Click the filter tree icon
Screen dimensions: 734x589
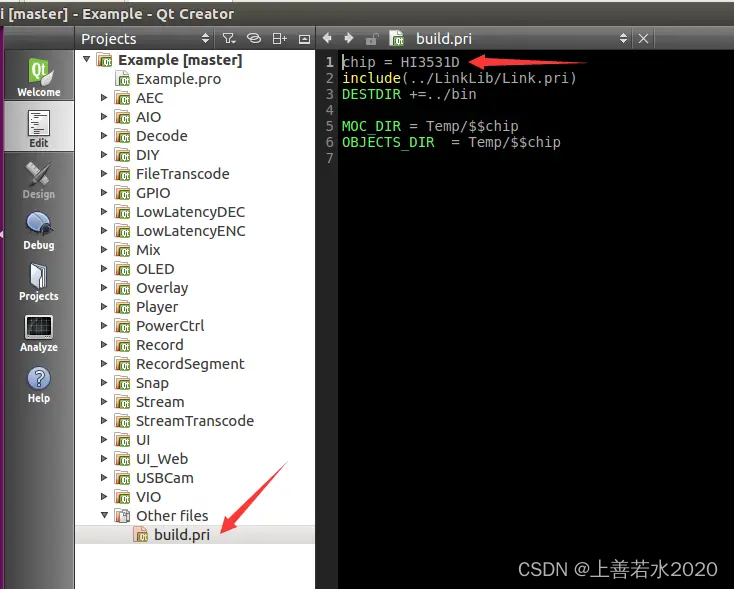228,38
